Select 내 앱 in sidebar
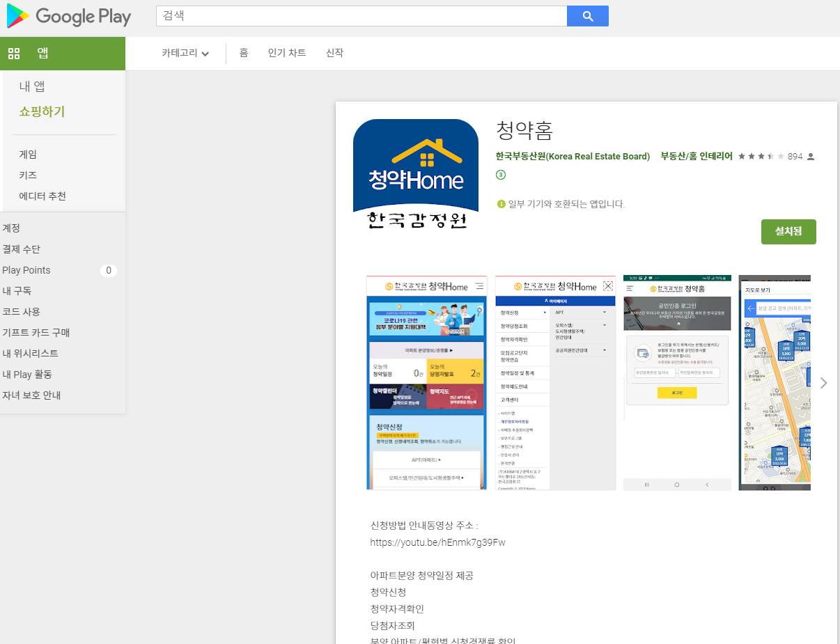The height and width of the screenshot is (644, 840). [x=32, y=86]
